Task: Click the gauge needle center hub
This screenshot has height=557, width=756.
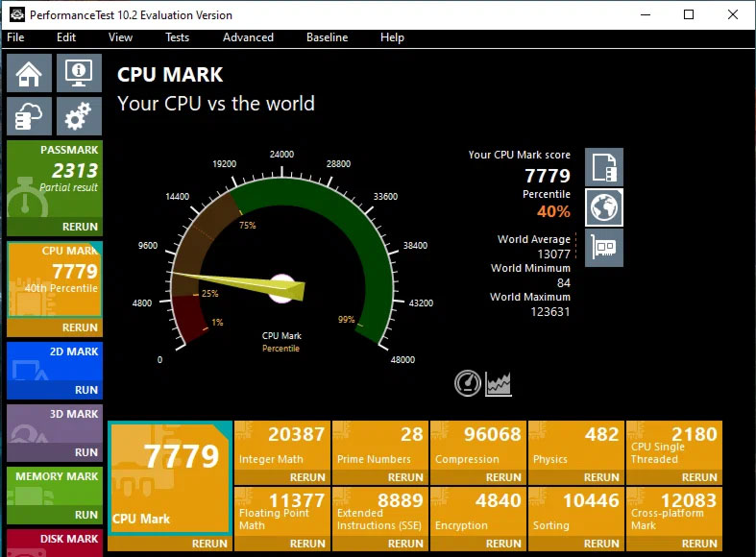Action: tap(281, 289)
